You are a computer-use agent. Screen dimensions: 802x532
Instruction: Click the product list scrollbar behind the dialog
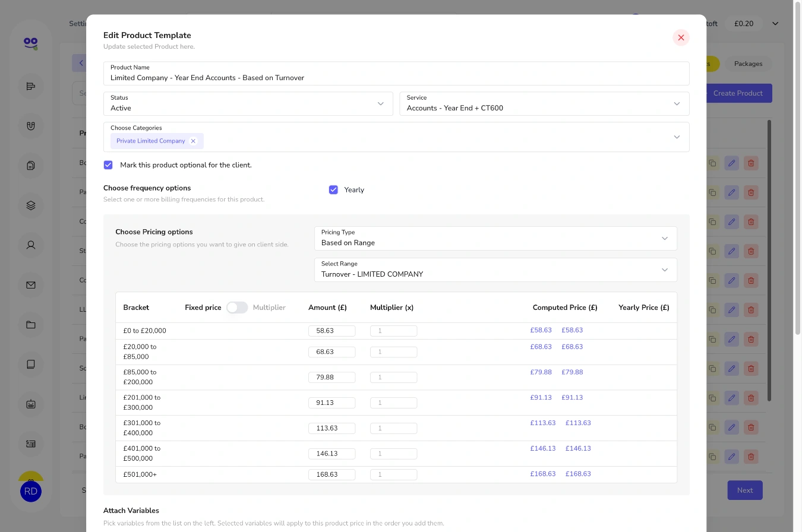(769, 260)
